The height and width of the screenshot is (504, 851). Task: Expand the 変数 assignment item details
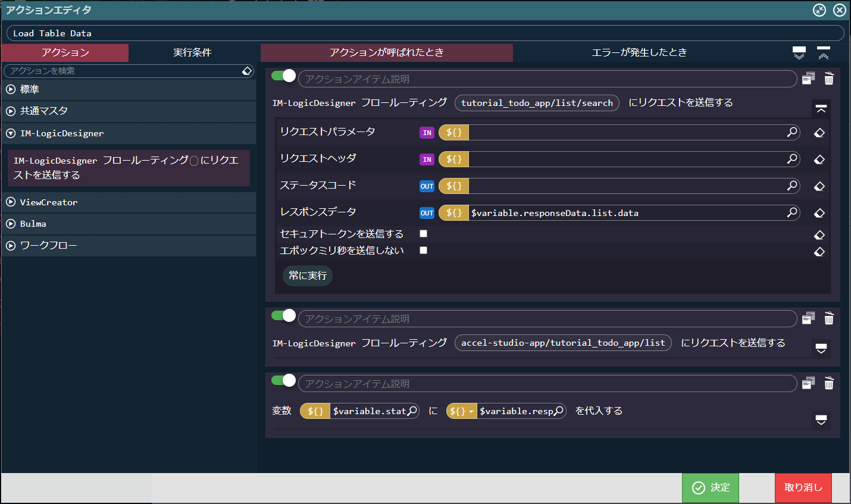[x=821, y=420]
